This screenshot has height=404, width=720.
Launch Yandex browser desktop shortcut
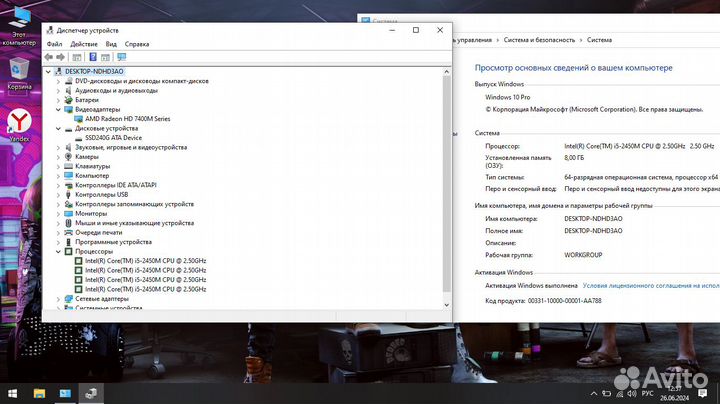[x=19, y=125]
